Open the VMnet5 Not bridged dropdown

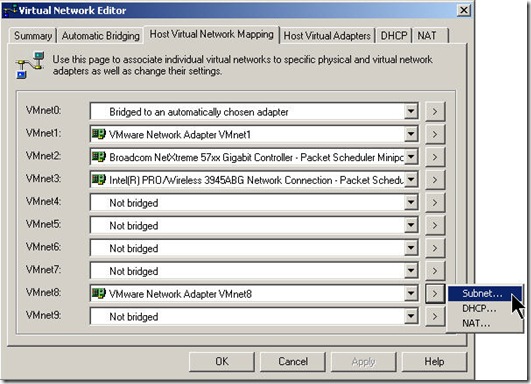click(x=411, y=225)
